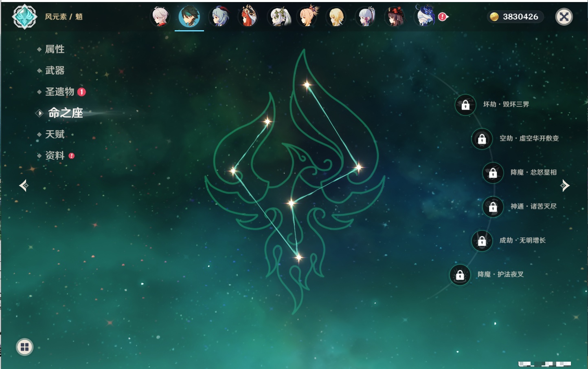Image resolution: width=588 pixels, height=369 pixels.
Task: Select the bottommost star of the constellation
Action: [x=298, y=257]
